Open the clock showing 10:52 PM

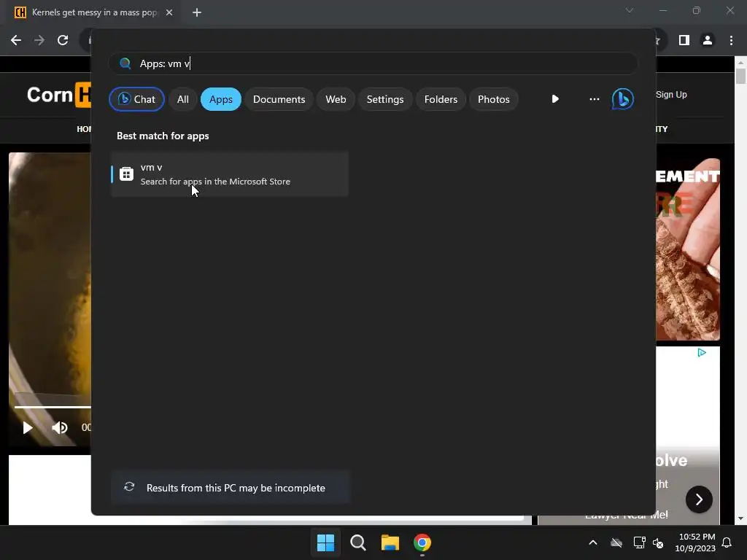click(x=695, y=542)
